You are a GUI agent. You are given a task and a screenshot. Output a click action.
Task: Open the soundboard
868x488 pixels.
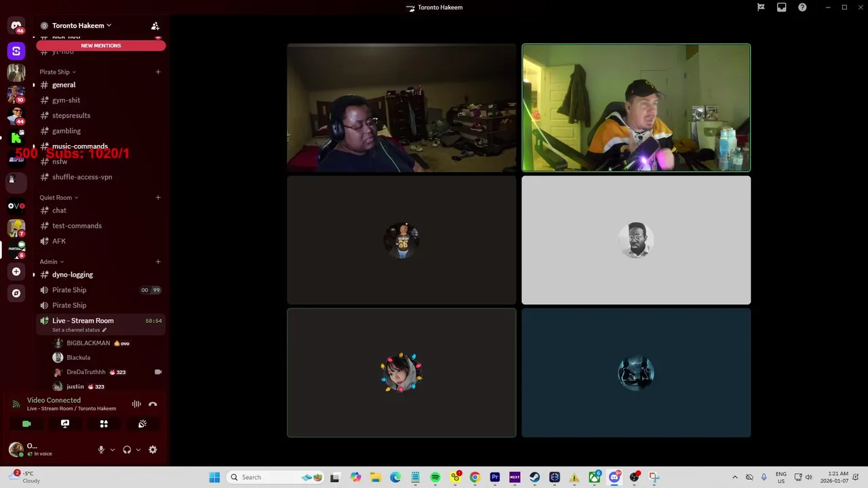click(x=142, y=424)
